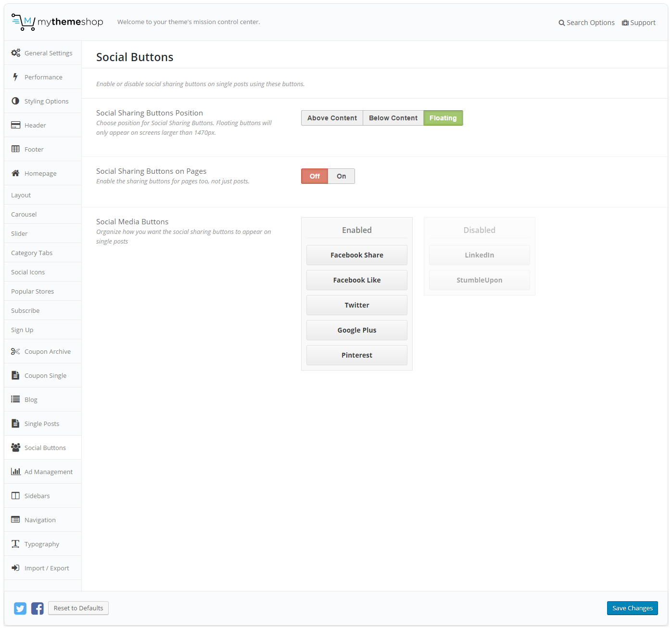Click the Coupon Archive scissors icon
Viewport: 672px width, 631px height.
[x=15, y=351]
